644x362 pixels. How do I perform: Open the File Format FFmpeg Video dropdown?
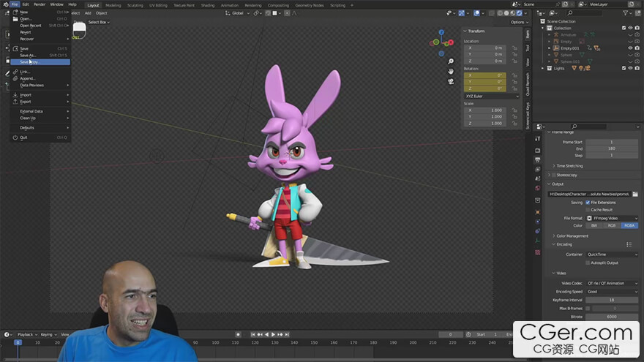click(x=612, y=219)
